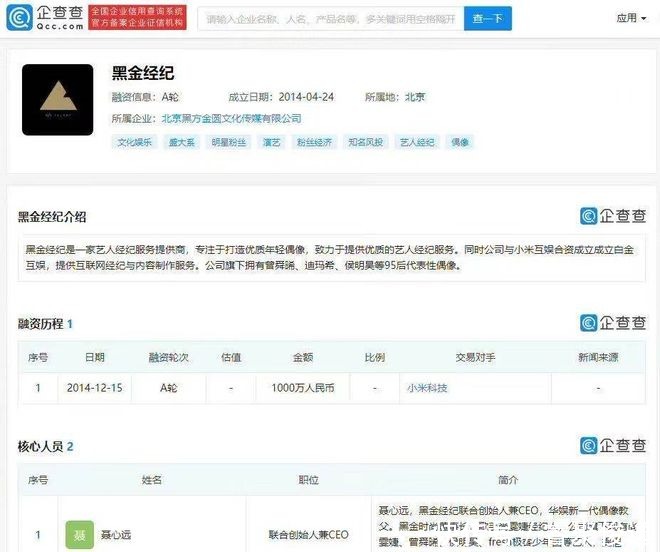Click the 职位 column header
This screenshot has width=660, height=552.
coord(309,480)
